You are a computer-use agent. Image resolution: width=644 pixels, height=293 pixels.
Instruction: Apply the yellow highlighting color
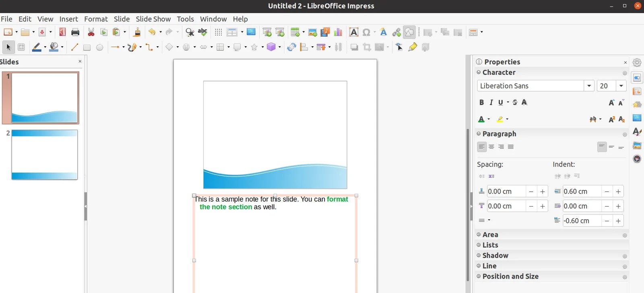[x=500, y=119]
